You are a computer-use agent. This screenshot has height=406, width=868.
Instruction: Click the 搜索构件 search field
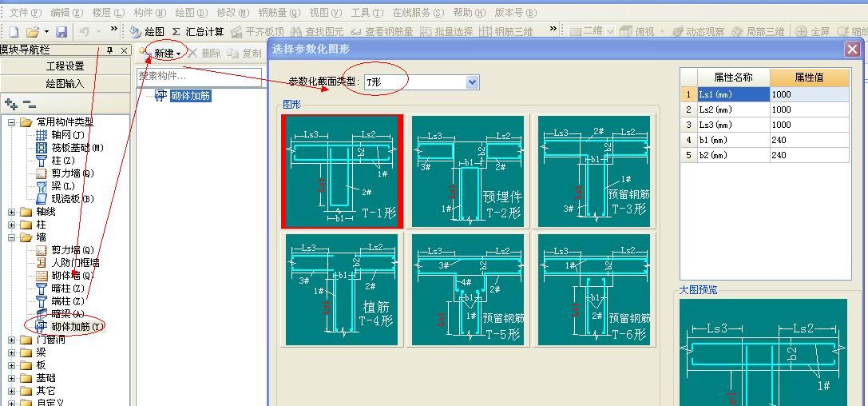point(199,77)
